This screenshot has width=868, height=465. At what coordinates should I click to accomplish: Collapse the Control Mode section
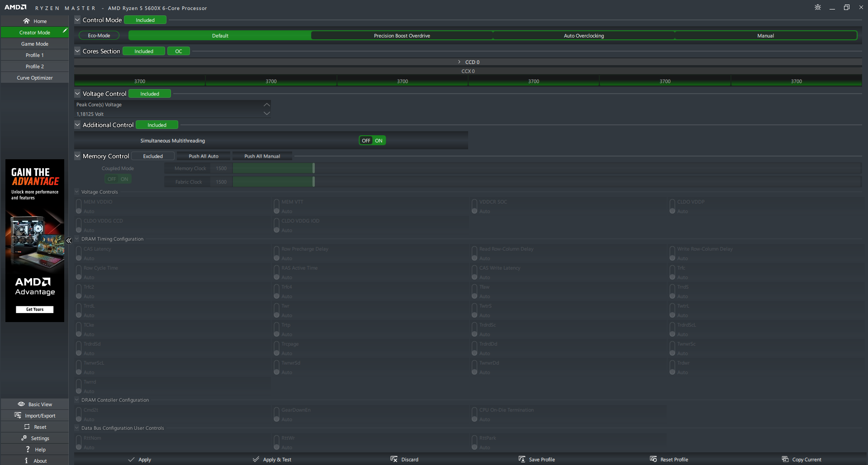click(x=77, y=19)
